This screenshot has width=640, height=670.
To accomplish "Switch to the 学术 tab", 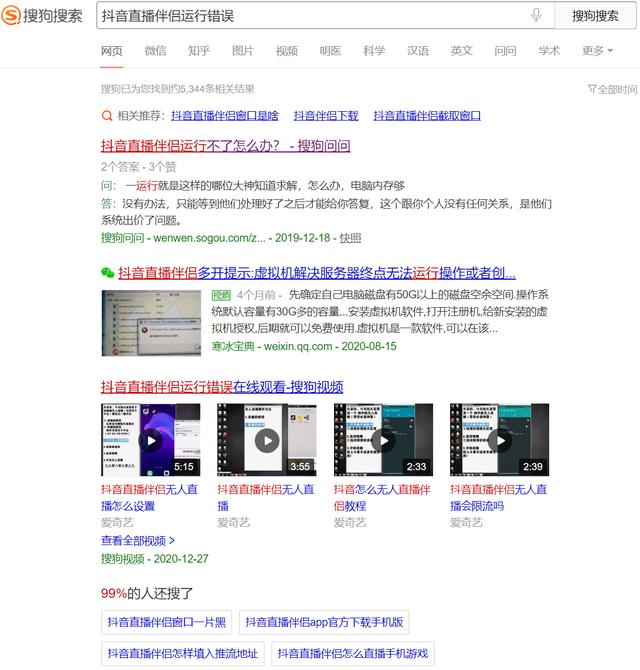I will coord(549,51).
